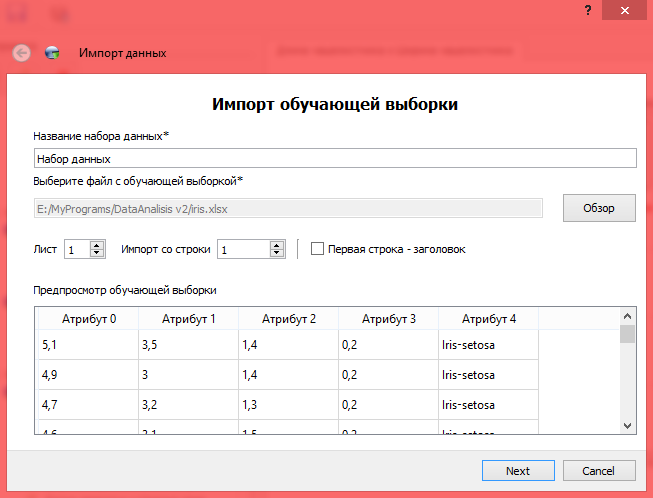The width and height of the screenshot is (653, 498).
Task: Click Iris-setosa in the 4,9 row
Action: point(489,375)
